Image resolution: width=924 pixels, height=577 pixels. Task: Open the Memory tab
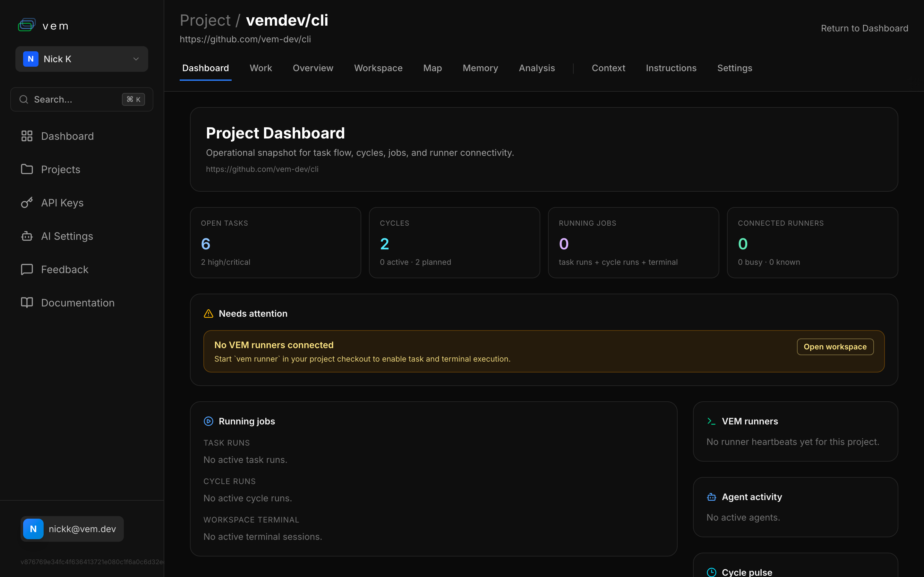480,68
